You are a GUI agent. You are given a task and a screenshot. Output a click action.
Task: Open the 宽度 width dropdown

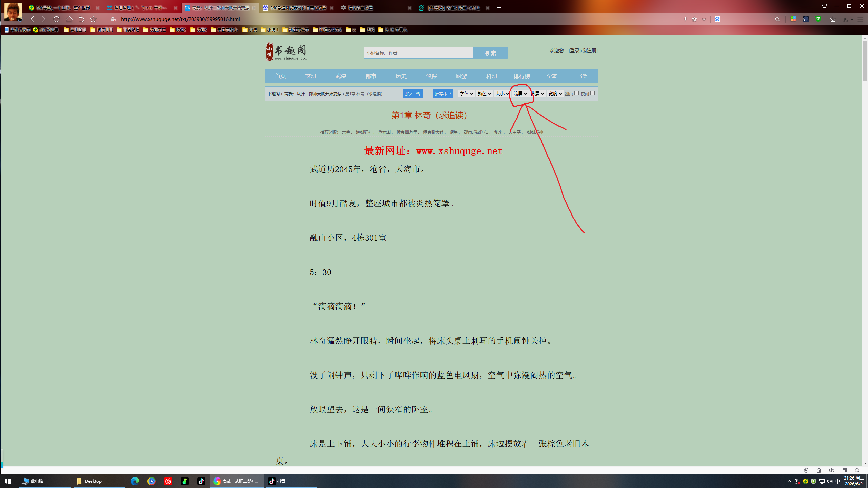click(x=555, y=94)
